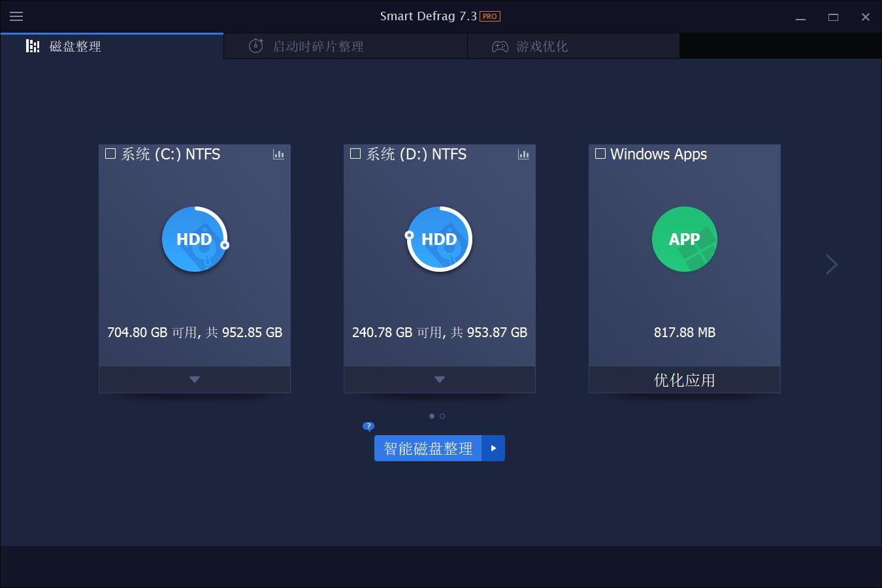Viewport: 882px width, 588px height.
Task: Go to the next page of drives arrow
Action: [x=832, y=264]
